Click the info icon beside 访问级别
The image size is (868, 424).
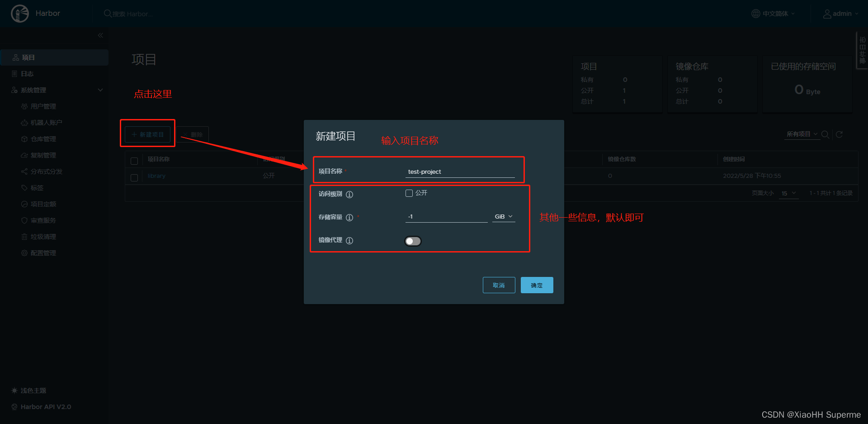[x=349, y=195]
